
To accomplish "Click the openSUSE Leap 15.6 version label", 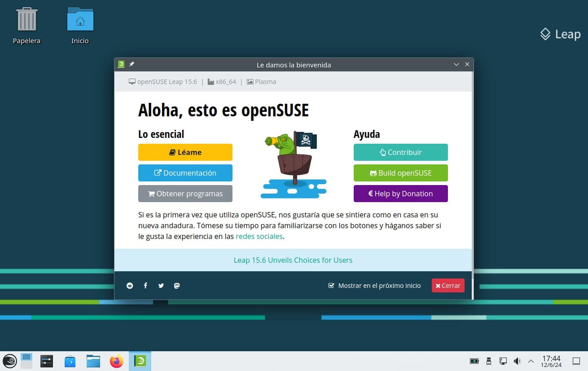I will pyautogui.click(x=163, y=82).
